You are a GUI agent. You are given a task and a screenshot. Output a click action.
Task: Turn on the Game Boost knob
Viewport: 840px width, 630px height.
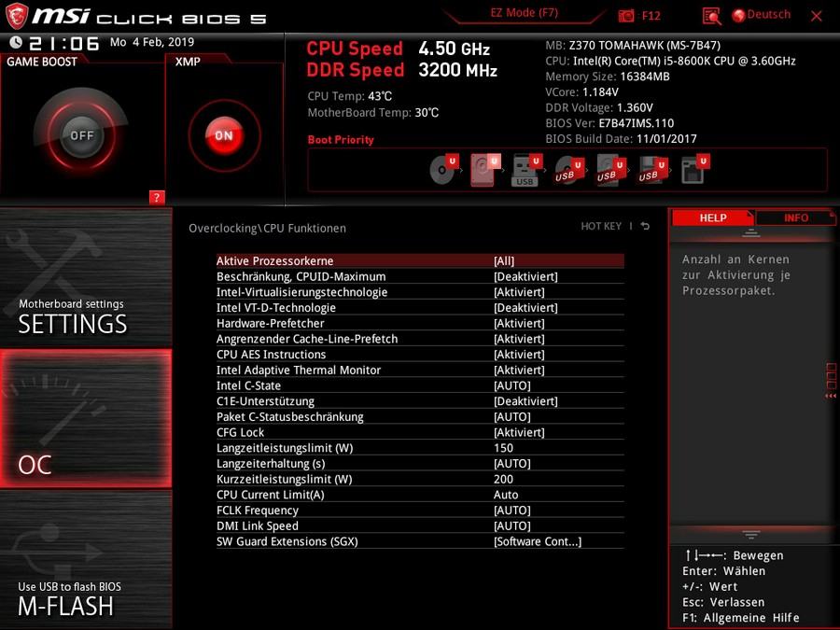coord(81,135)
